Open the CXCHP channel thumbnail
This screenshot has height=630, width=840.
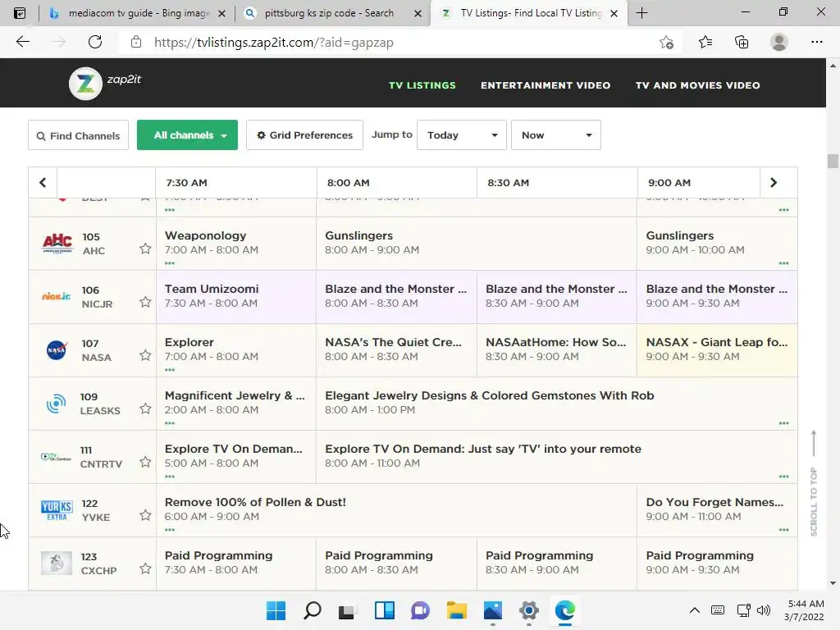pyautogui.click(x=57, y=563)
